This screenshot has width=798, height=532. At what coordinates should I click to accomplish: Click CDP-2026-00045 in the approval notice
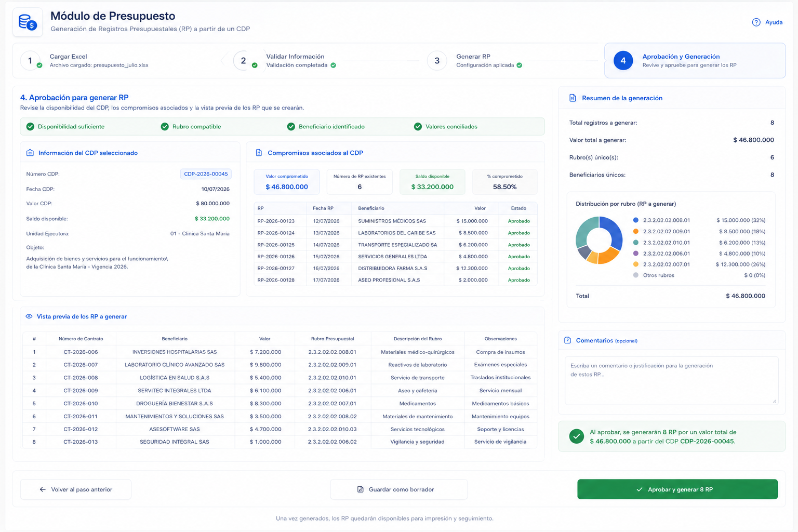[x=707, y=442]
